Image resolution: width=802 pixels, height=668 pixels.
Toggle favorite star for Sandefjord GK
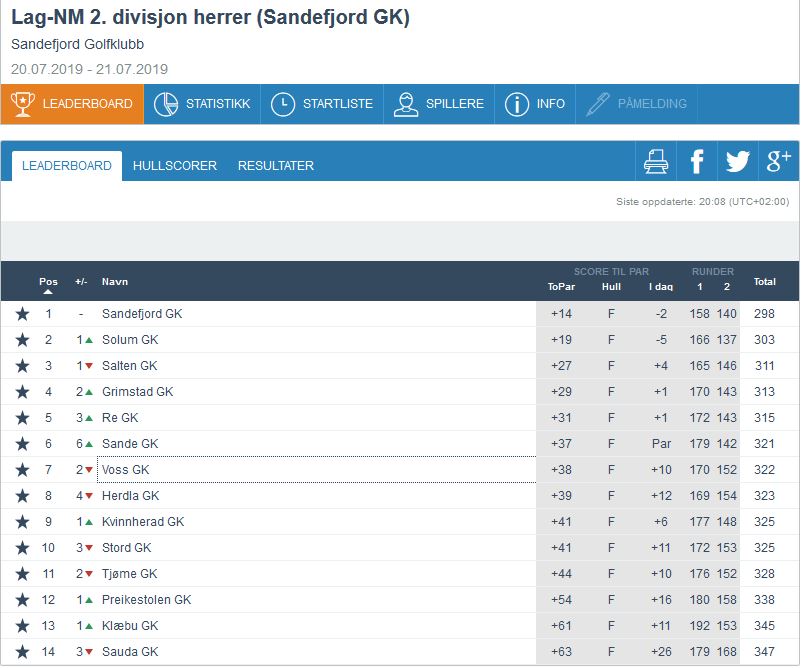22,314
